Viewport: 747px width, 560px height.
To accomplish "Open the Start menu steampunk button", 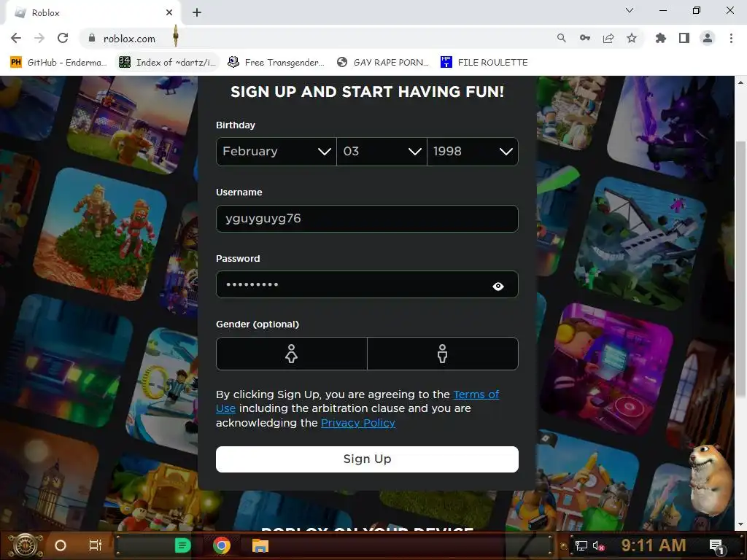I will [26, 545].
